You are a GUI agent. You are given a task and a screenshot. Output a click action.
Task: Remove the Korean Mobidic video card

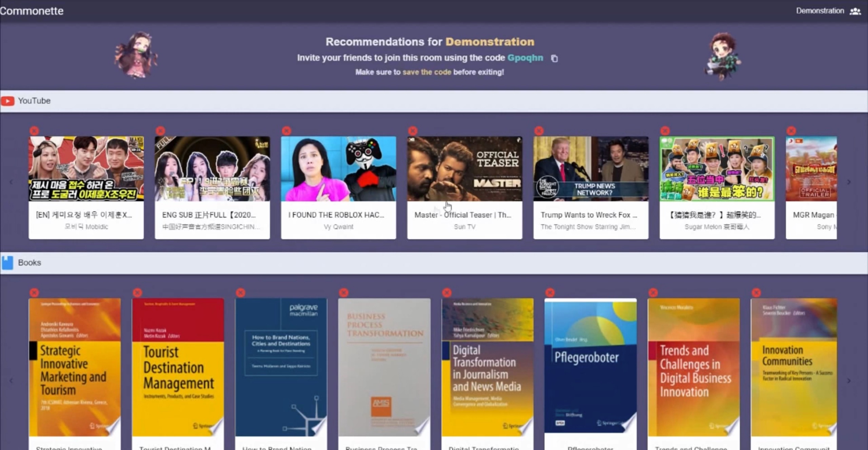pos(34,130)
